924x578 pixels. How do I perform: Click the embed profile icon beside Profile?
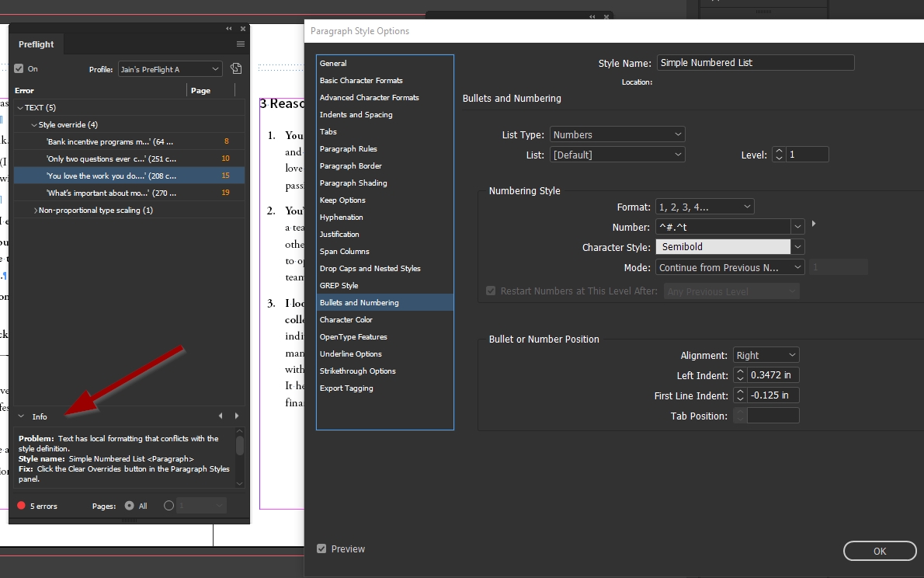coord(234,68)
